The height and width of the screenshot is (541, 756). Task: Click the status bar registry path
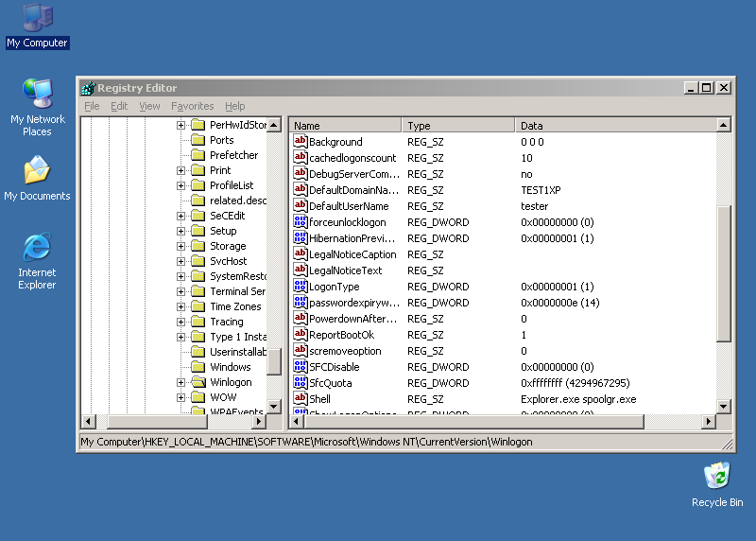click(x=306, y=442)
